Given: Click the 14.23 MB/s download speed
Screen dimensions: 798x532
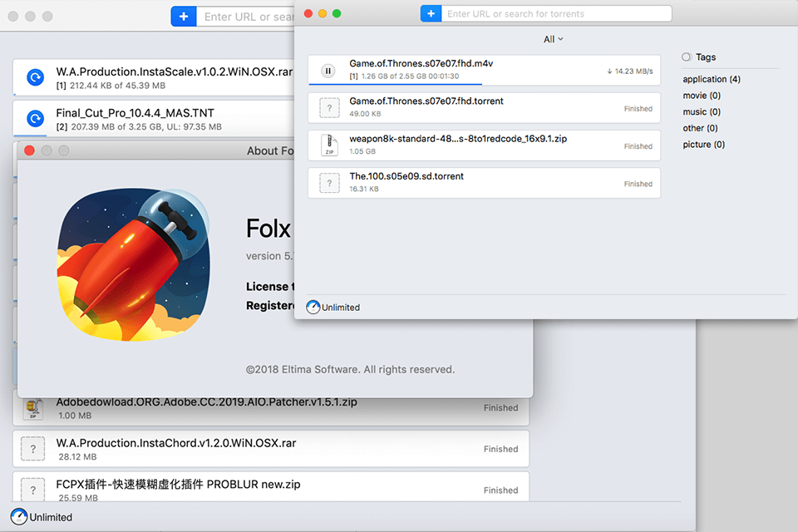Looking at the screenshot, I should pos(629,71).
